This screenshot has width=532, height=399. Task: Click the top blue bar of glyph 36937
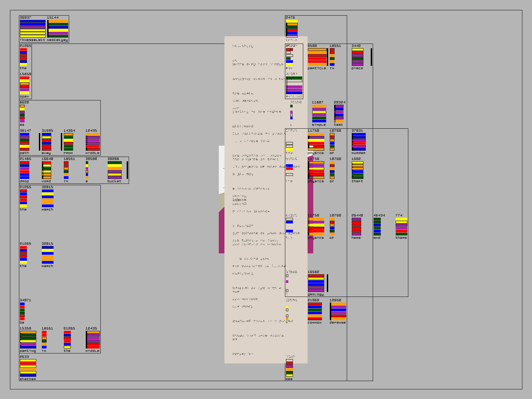[33, 21]
